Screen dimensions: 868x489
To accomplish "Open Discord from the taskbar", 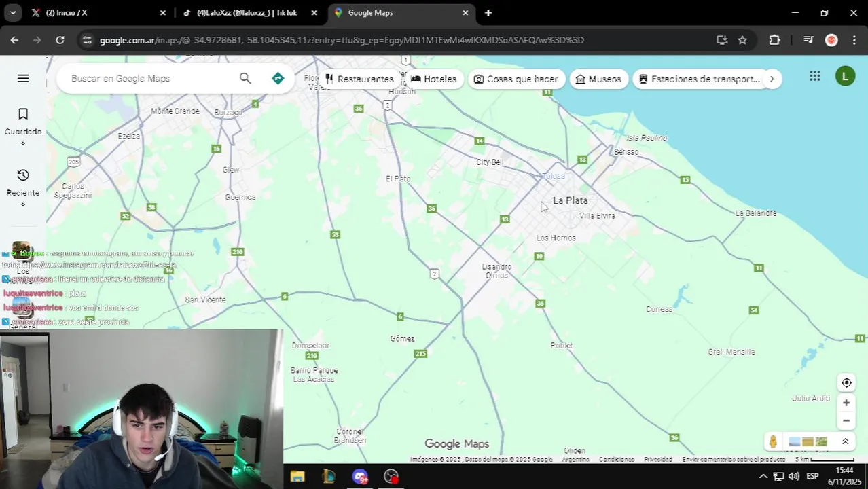I will pyautogui.click(x=360, y=476).
